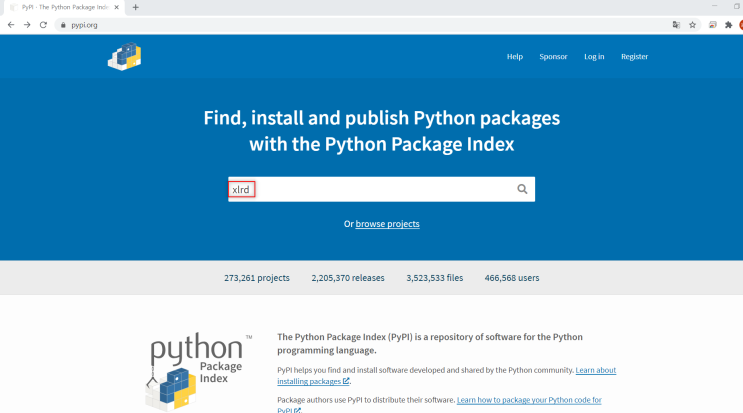Follow the browse projects link
Viewport: 743px width, 413px height.
387,224
